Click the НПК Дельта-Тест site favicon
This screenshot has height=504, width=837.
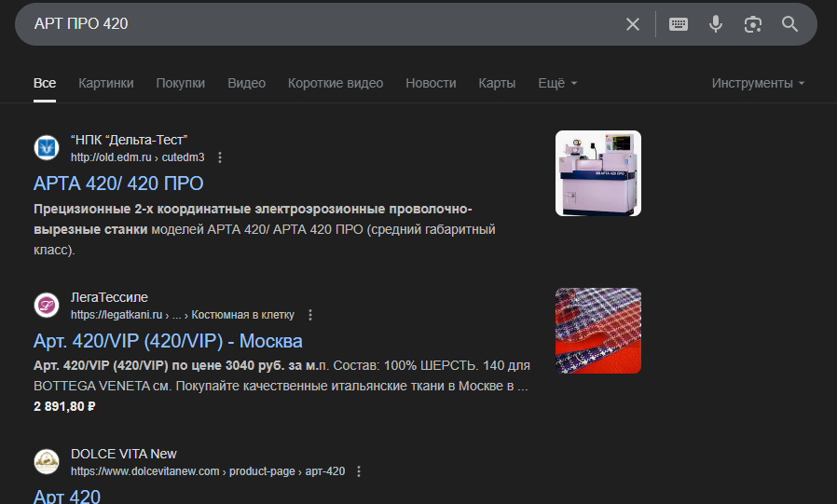(47, 148)
